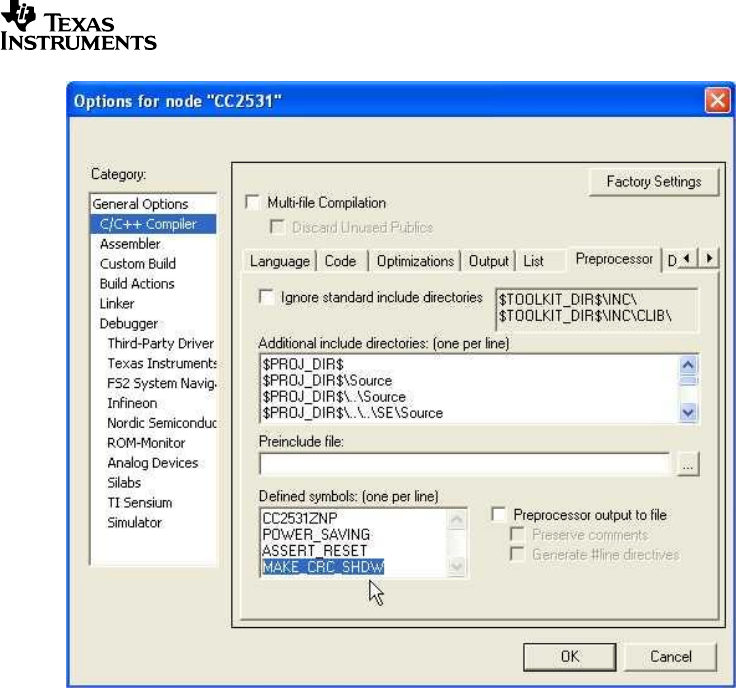Browse for preinclude file with ellipsis button

point(688,464)
